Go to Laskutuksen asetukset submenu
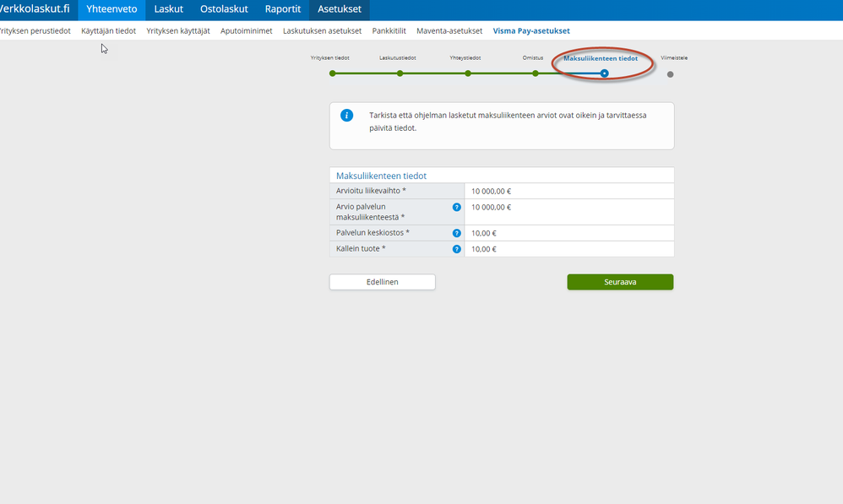This screenshot has width=843, height=504. click(x=322, y=31)
